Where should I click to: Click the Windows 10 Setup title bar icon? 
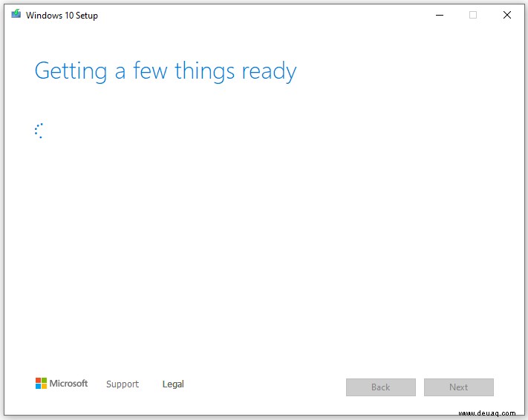16,14
